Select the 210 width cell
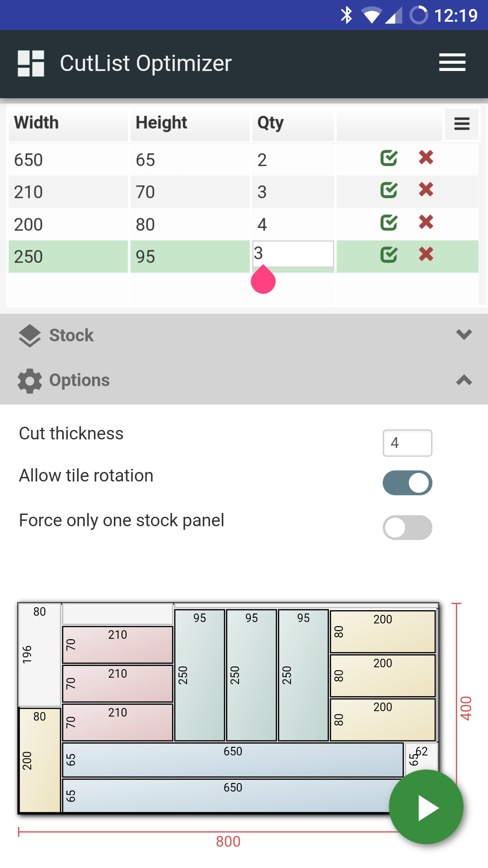Image resolution: width=488 pixels, height=868 pixels. point(68,192)
